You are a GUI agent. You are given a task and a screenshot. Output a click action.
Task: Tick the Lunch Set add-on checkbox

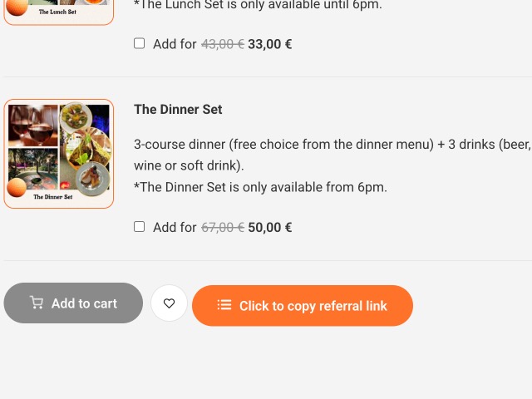(x=139, y=43)
